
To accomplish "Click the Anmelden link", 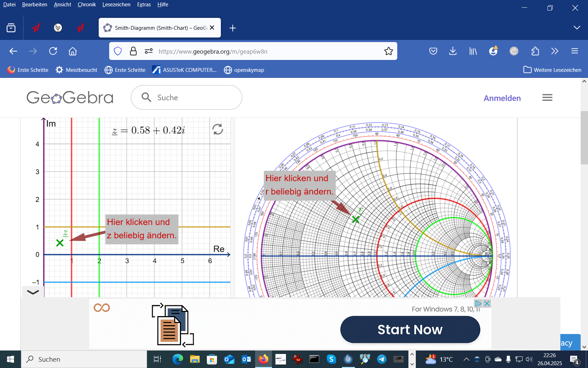I will tap(502, 98).
